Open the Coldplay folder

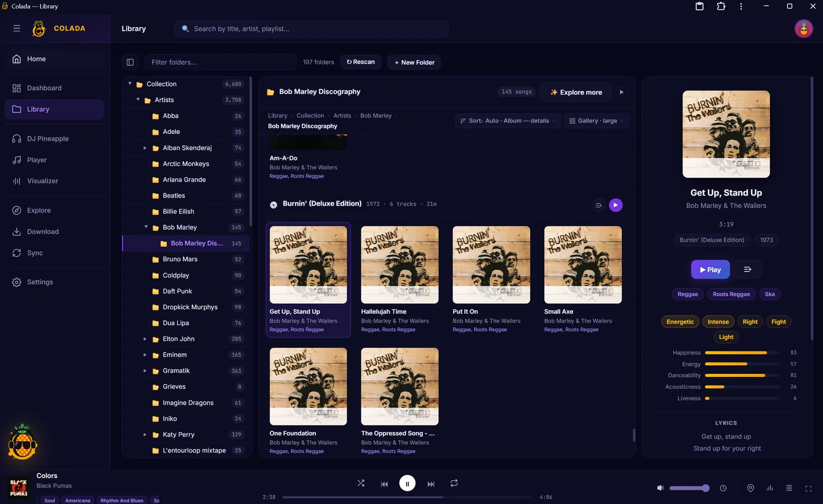click(187, 275)
